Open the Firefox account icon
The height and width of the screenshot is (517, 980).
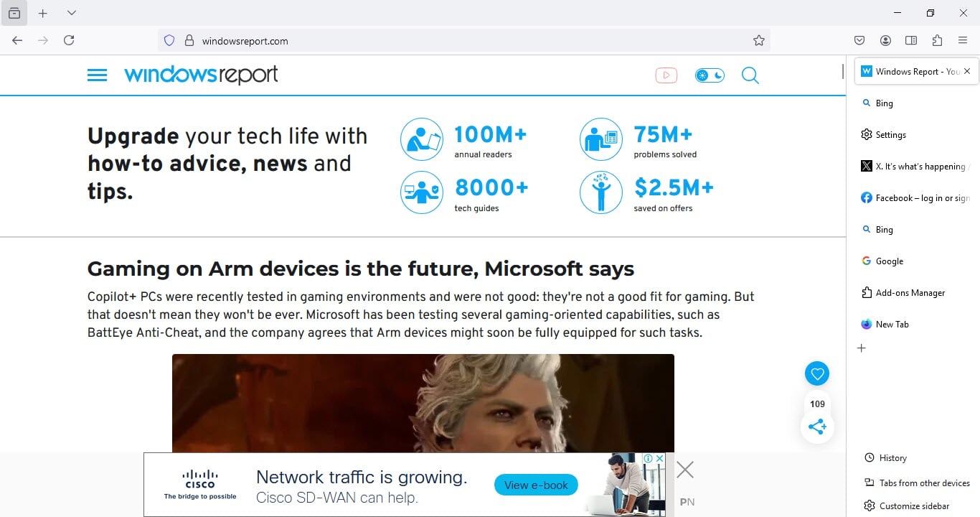coord(885,41)
